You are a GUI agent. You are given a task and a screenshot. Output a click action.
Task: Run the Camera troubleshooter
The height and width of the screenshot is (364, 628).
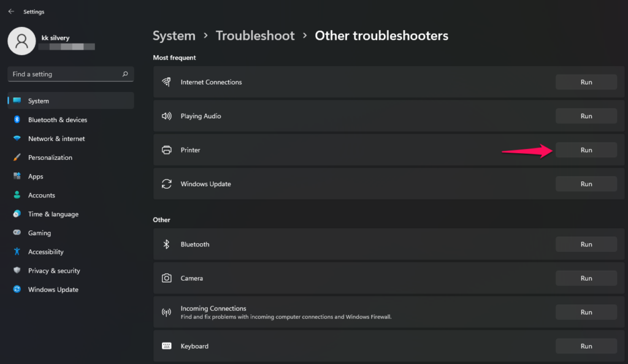click(x=586, y=278)
